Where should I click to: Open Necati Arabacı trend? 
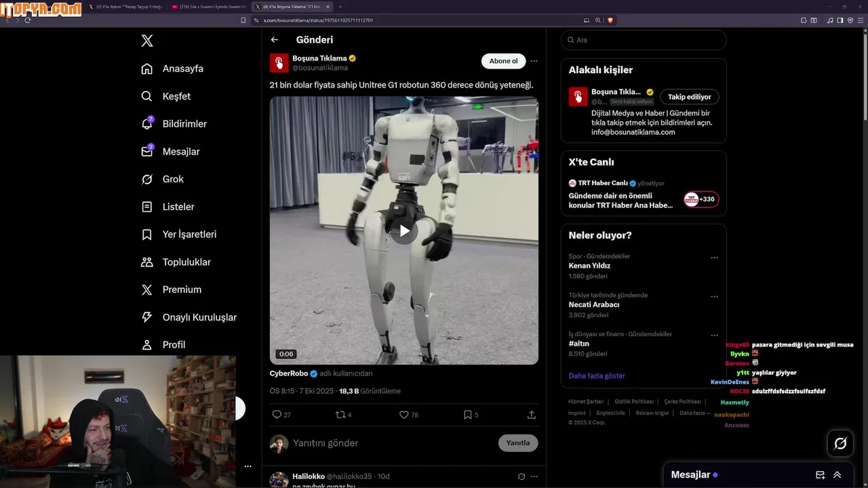click(x=593, y=305)
